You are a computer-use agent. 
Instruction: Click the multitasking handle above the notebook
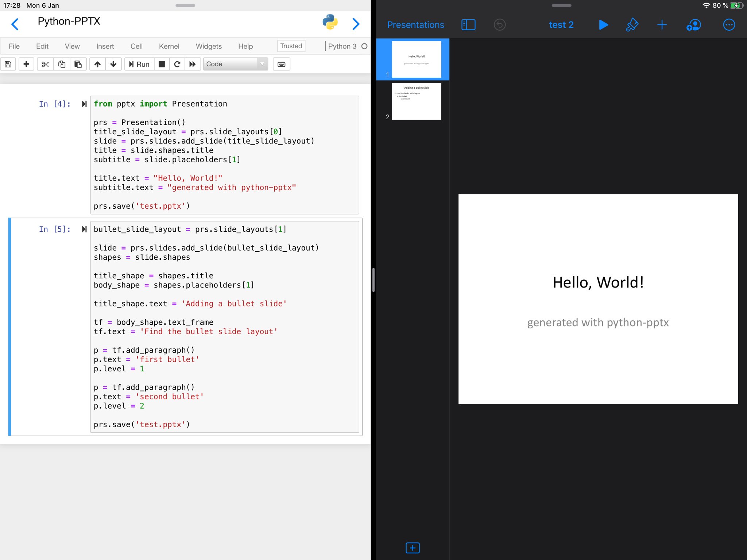[185, 5]
